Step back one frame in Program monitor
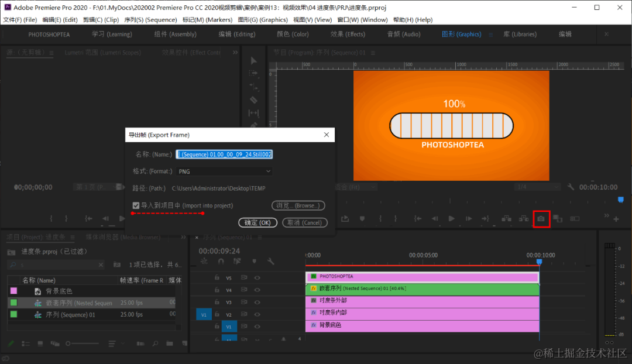Image resolution: width=632 pixels, height=364 pixels. click(434, 218)
